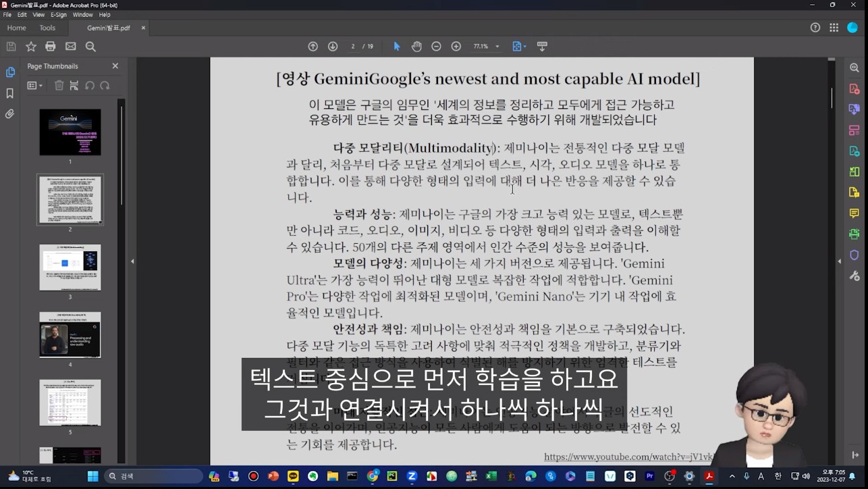868x489 pixels.
Task: Click the 77.1% zoom value field
Action: pyautogui.click(x=481, y=47)
